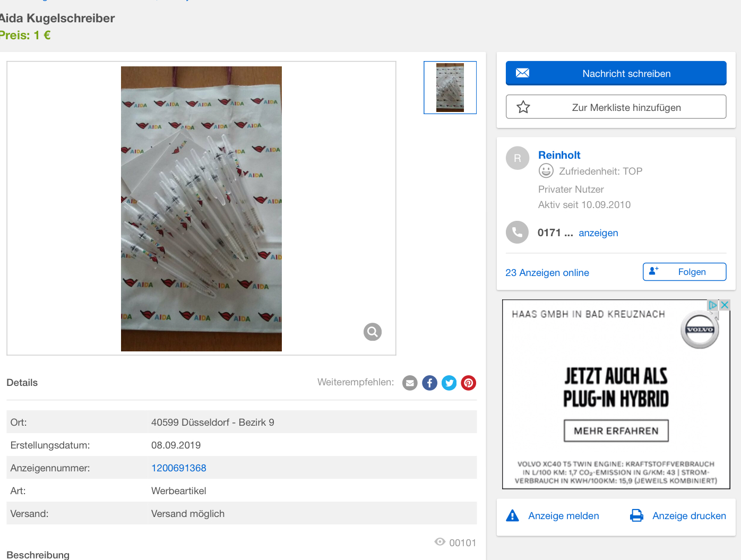Share listing via email icon
The height and width of the screenshot is (560, 741).
[410, 383]
